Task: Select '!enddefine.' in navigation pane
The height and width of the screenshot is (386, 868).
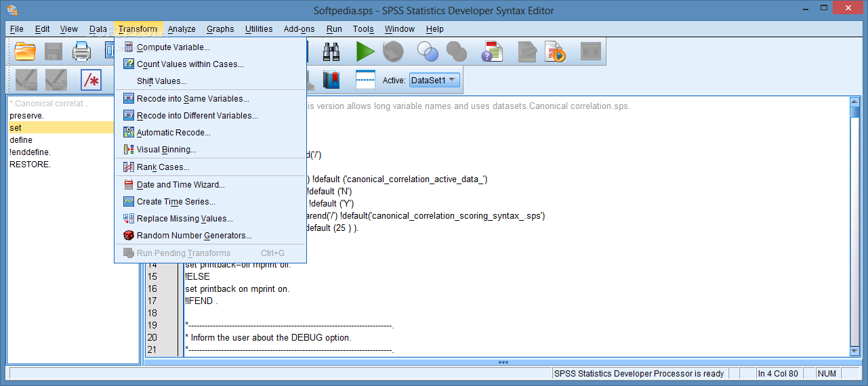Action: pyautogui.click(x=30, y=152)
